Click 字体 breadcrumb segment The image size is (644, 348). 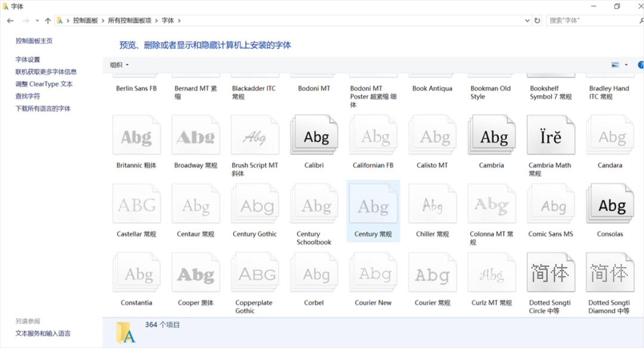168,20
